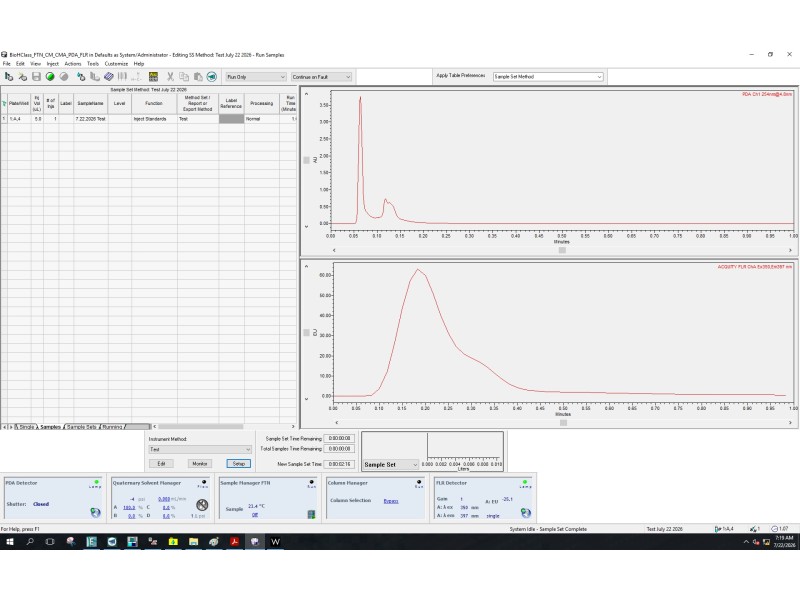Open the Inject menu
800x600 pixels.
click(53, 64)
